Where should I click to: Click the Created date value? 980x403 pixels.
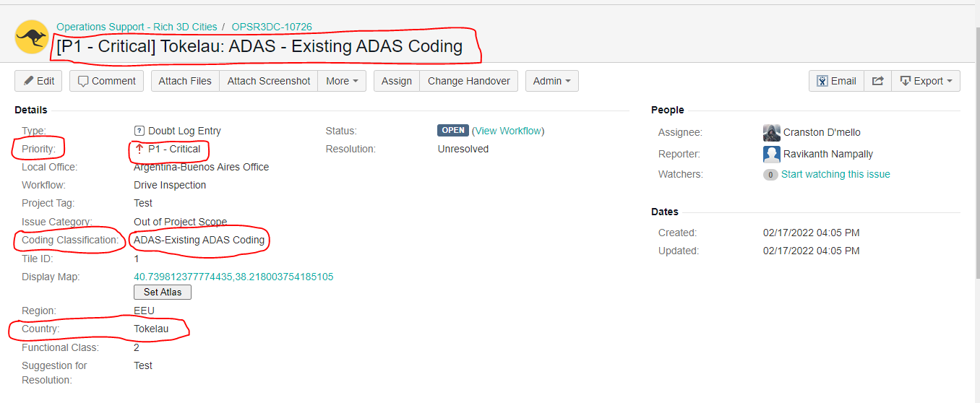[x=812, y=233]
